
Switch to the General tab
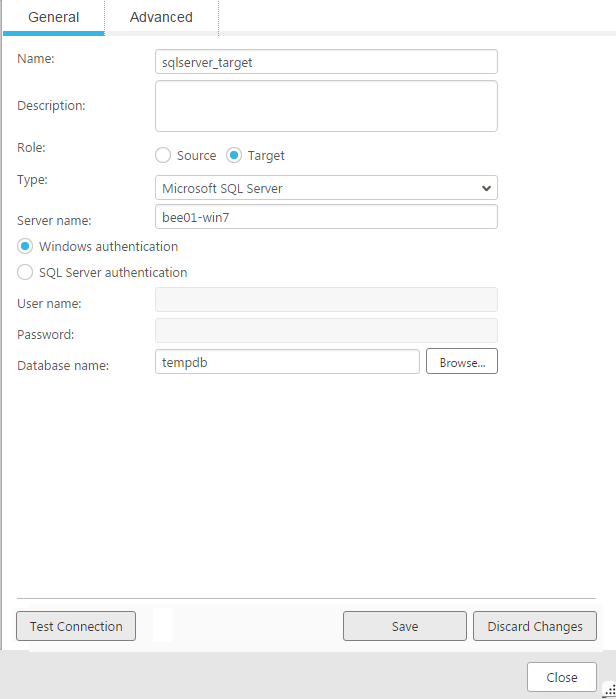(53, 17)
